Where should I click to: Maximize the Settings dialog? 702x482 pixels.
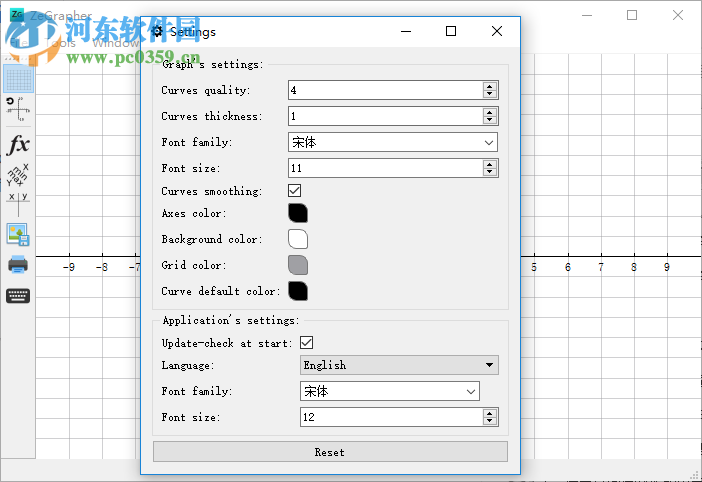451,31
